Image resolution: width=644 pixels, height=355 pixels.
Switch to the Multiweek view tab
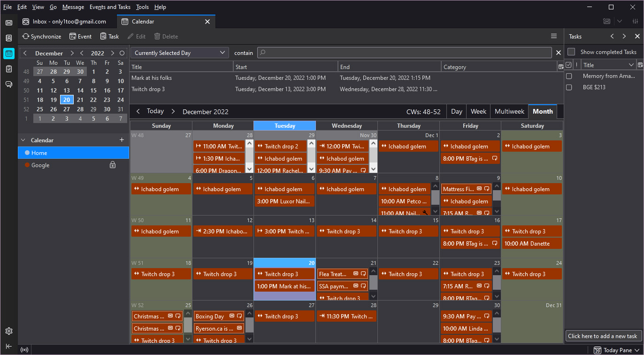click(509, 111)
